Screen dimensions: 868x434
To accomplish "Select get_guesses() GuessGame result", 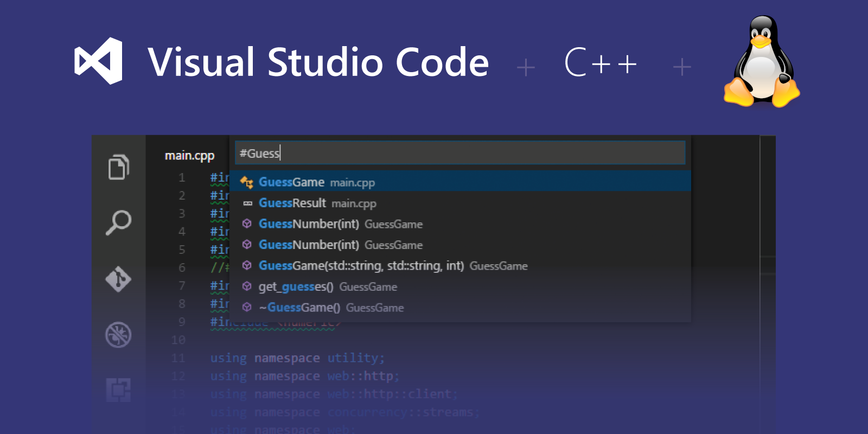I will 460,286.
